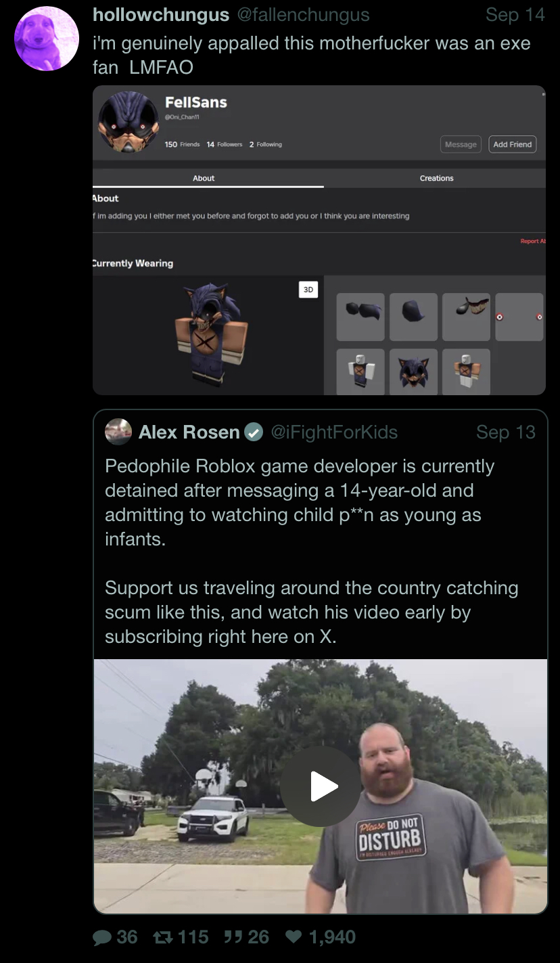Click the reply speech bubble icon
Viewport: 560px width, 963px height.
tap(102, 937)
